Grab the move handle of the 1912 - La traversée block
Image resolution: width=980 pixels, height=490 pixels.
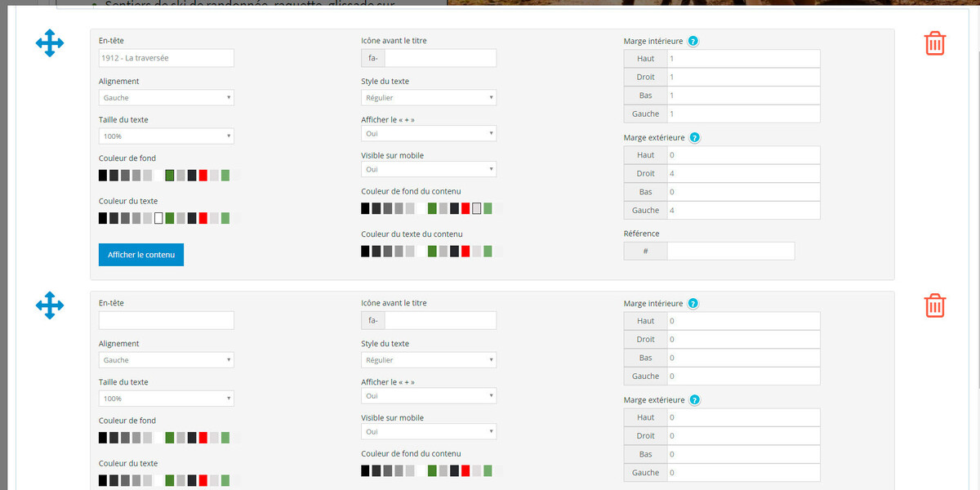50,43
